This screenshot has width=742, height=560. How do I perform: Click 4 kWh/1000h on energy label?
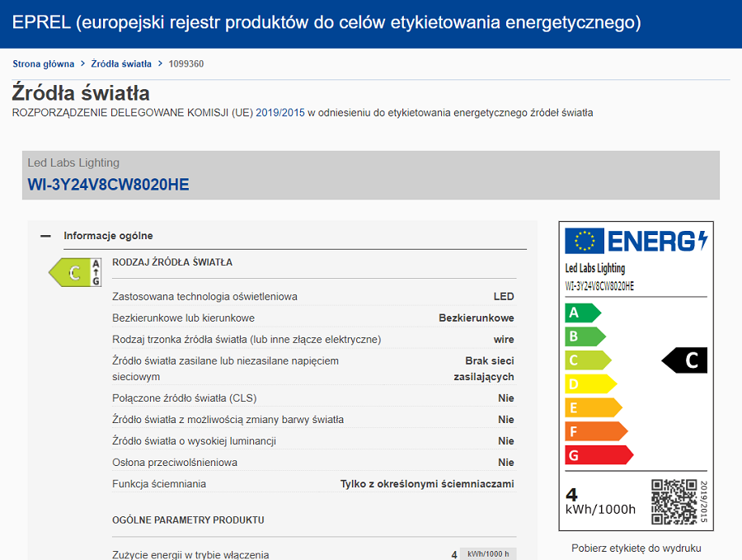(x=600, y=501)
